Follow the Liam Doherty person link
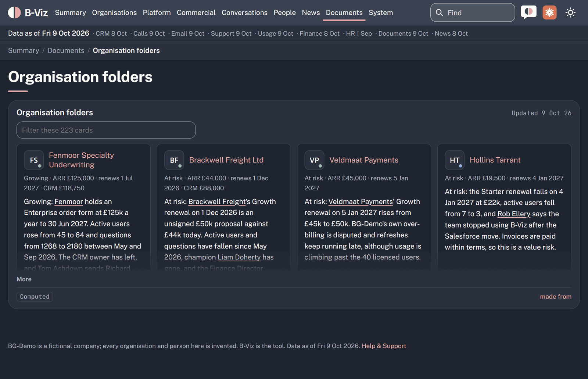588x379 pixels. (239, 257)
